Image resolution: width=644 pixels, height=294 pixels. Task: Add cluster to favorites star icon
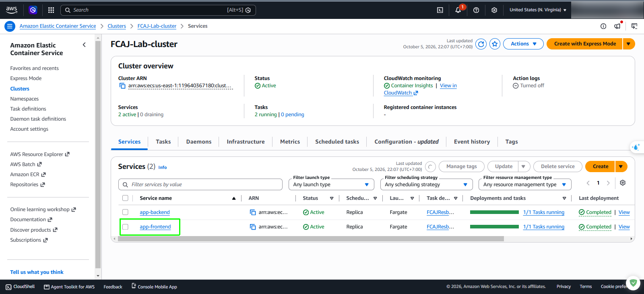pos(495,44)
